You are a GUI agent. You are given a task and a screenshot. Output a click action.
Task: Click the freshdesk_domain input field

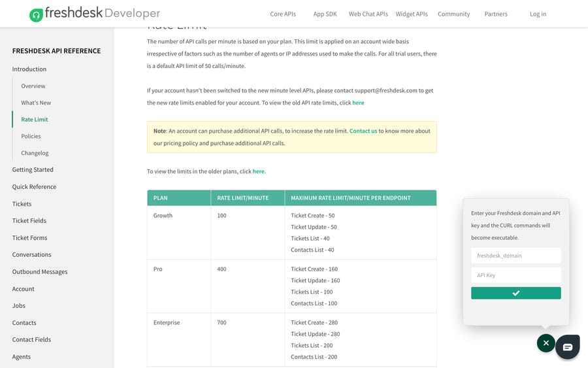click(x=515, y=256)
